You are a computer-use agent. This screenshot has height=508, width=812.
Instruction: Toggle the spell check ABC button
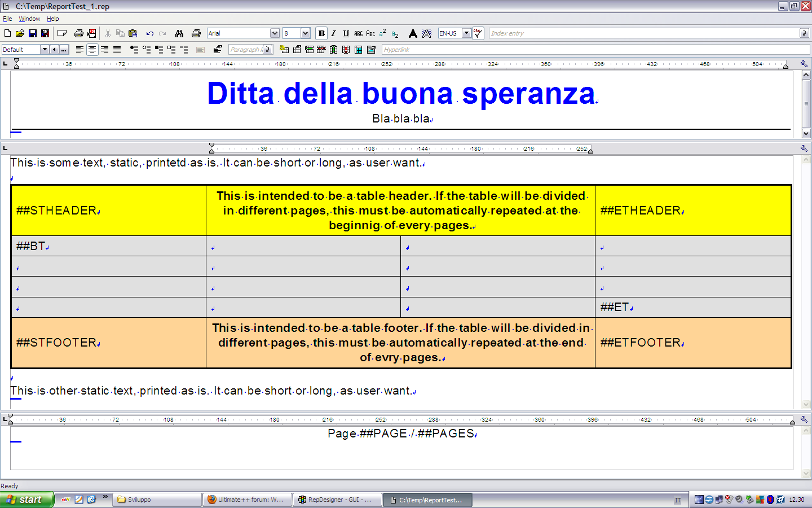click(x=478, y=33)
